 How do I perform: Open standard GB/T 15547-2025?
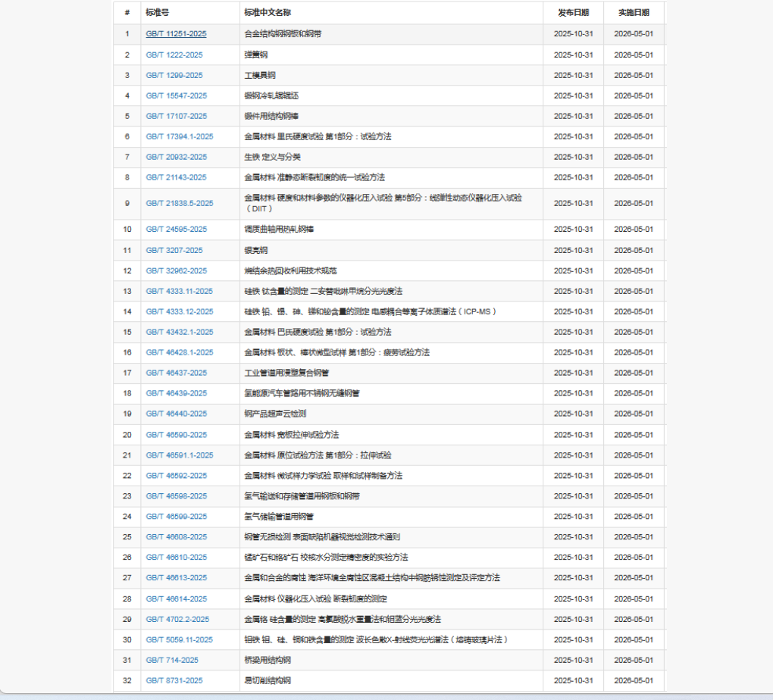coord(176,95)
